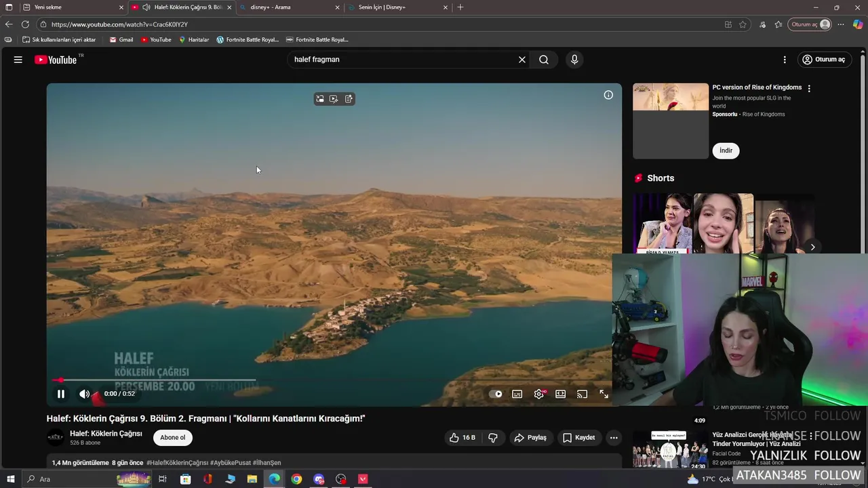Open YouTube settings three-dot menu
The width and height of the screenshot is (868, 488).
[785, 60]
